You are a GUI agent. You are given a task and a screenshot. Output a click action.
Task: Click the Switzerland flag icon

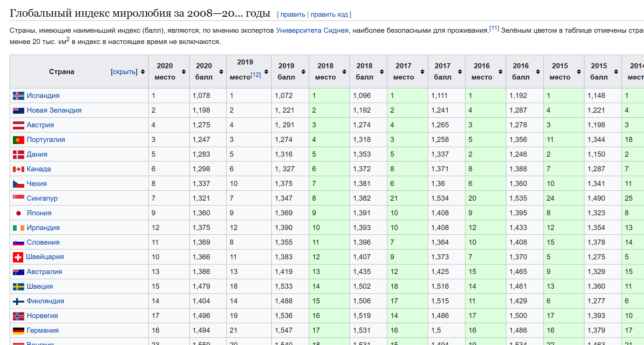pyautogui.click(x=18, y=257)
